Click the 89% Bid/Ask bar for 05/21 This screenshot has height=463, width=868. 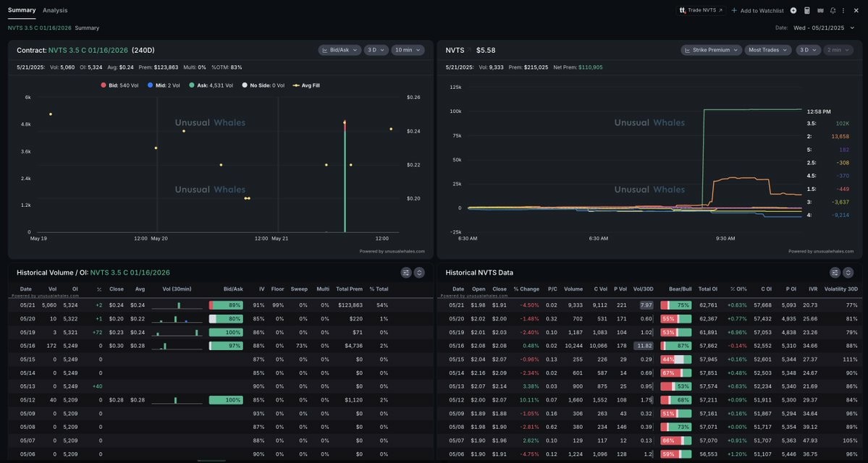(x=226, y=305)
